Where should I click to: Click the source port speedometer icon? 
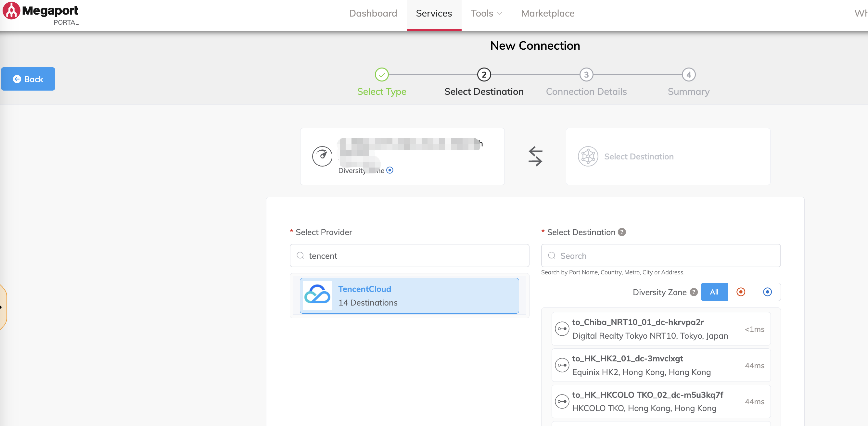(x=322, y=156)
